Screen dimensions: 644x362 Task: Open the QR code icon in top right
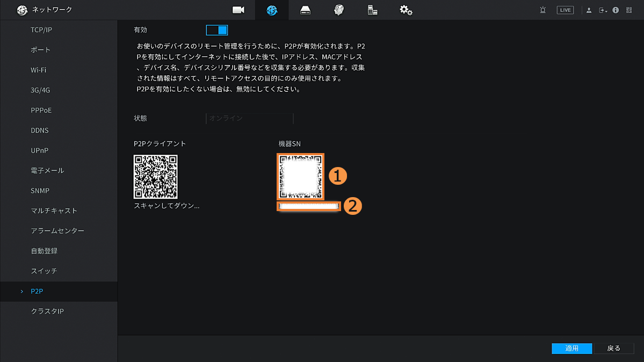(x=629, y=10)
